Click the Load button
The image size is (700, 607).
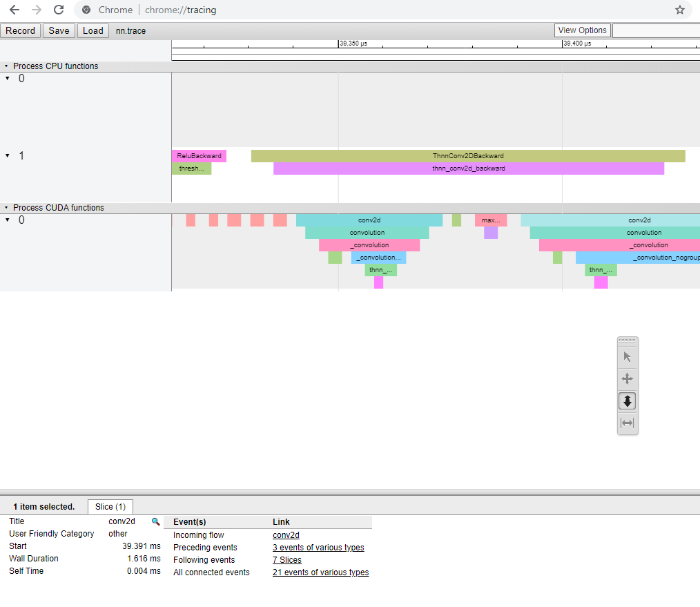click(x=93, y=31)
